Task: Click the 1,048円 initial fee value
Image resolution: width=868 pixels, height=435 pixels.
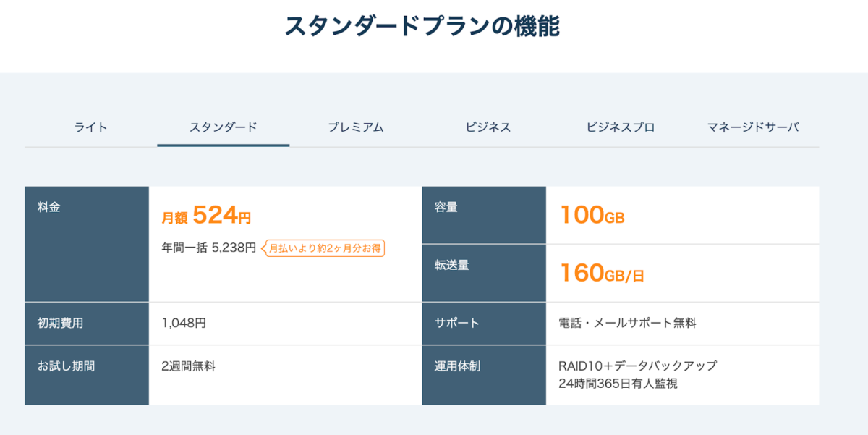Action: click(x=184, y=324)
